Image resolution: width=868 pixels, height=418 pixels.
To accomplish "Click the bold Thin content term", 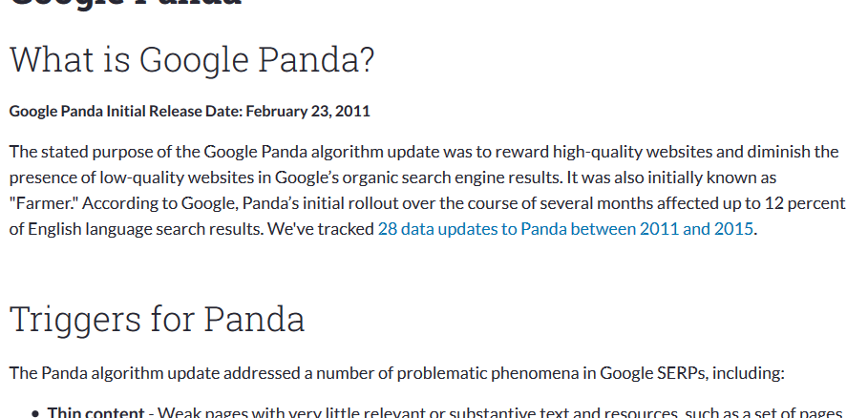I will [x=95, y=412].
